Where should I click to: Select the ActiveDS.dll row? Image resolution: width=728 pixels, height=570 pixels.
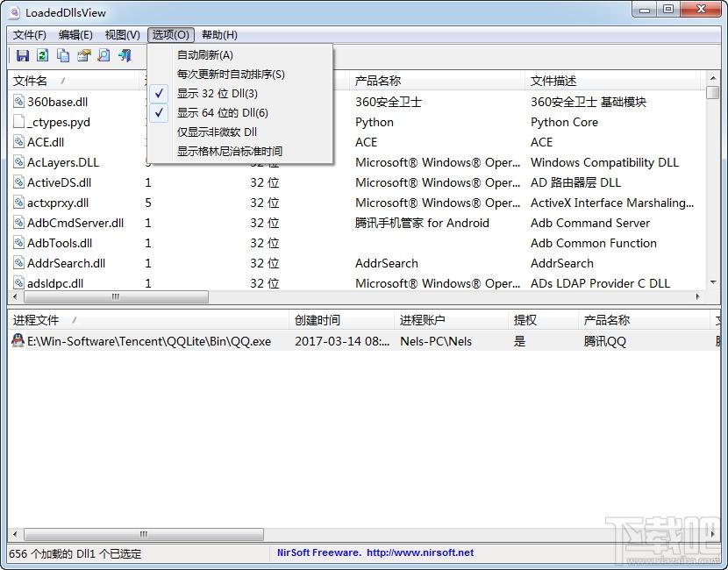pos(59,182)
